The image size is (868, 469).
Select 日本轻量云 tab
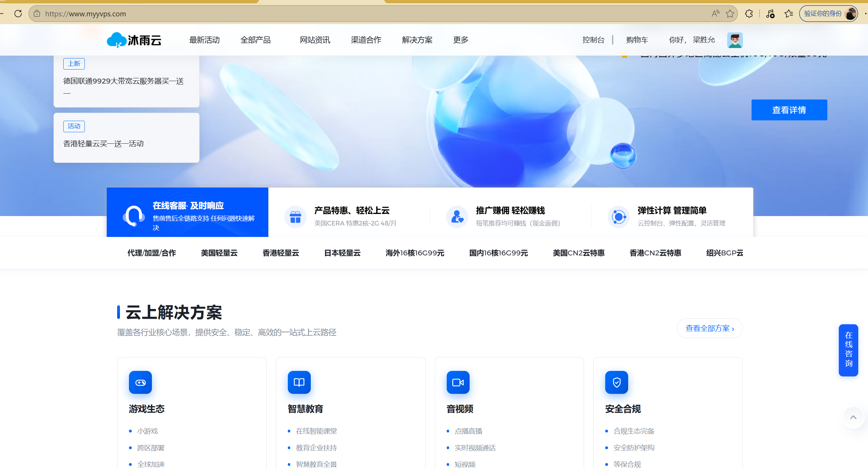[342, 253]
